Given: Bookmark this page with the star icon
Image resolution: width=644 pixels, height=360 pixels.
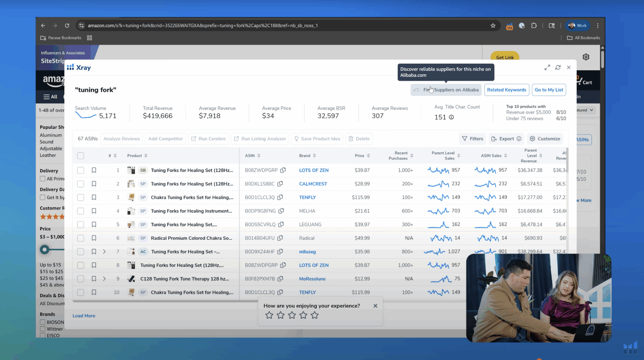Looking at the screenshot, I should [493, 26].
